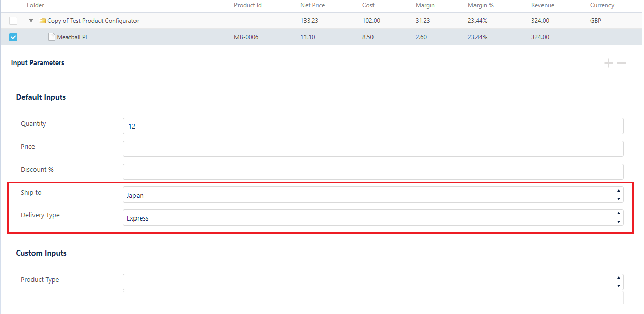Select the Meatball PI tree item
Viewport: 644px width, 314px height.
coord(72,37)
